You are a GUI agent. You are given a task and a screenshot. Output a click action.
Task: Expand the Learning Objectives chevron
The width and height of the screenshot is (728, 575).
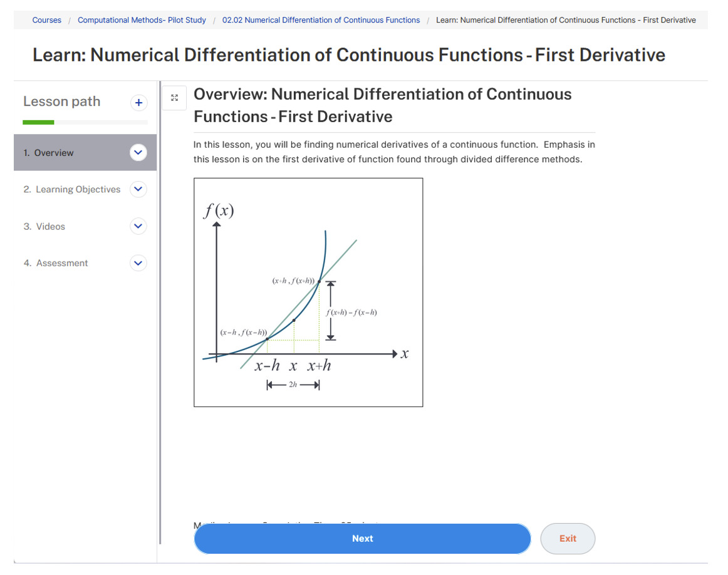click(138, 189)
